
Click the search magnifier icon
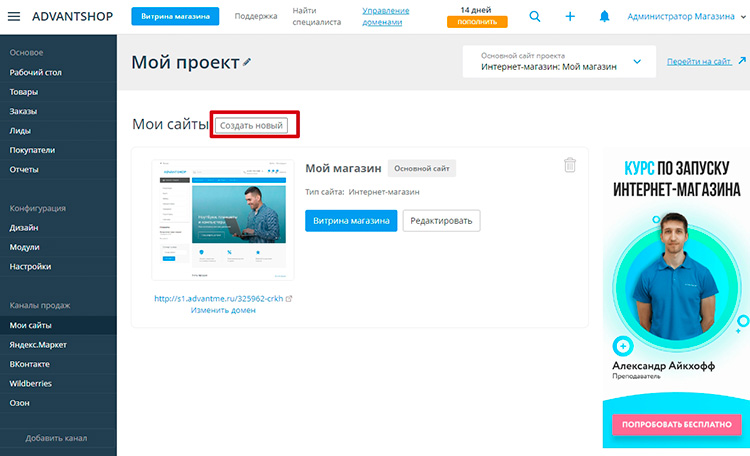(x=535, y=16)
